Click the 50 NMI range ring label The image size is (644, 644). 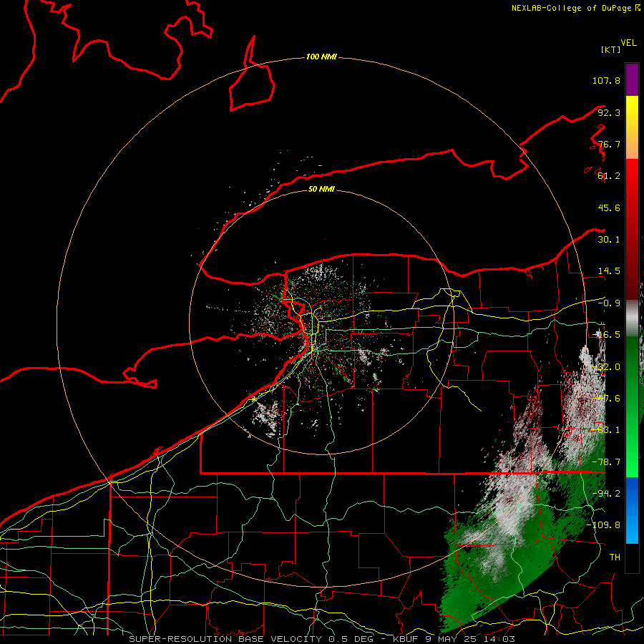[x=321, y=189]
